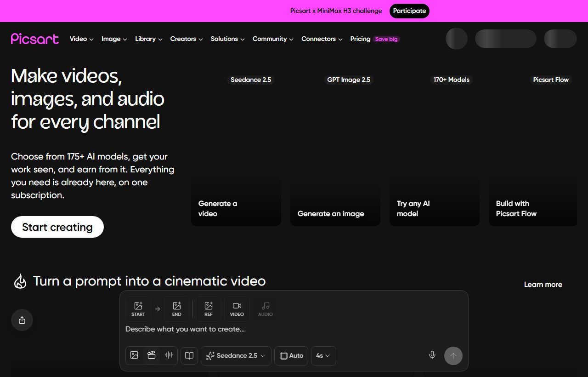This screenshot has width=588, height=377.
Task: Expand the Video menu
Action: point(82,39)
